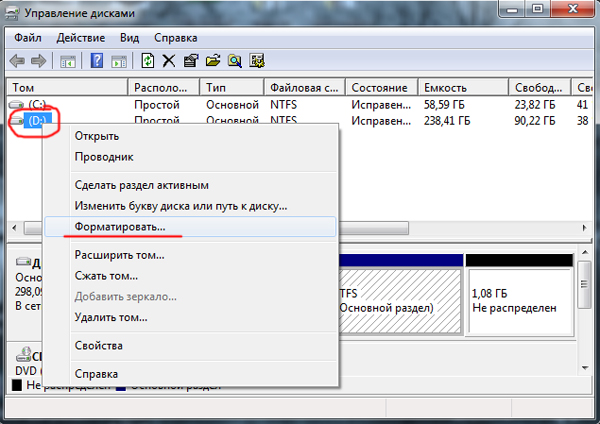Click the Back arrow in the toolbar
Screen dimensions: 600x424
point(18,61)
